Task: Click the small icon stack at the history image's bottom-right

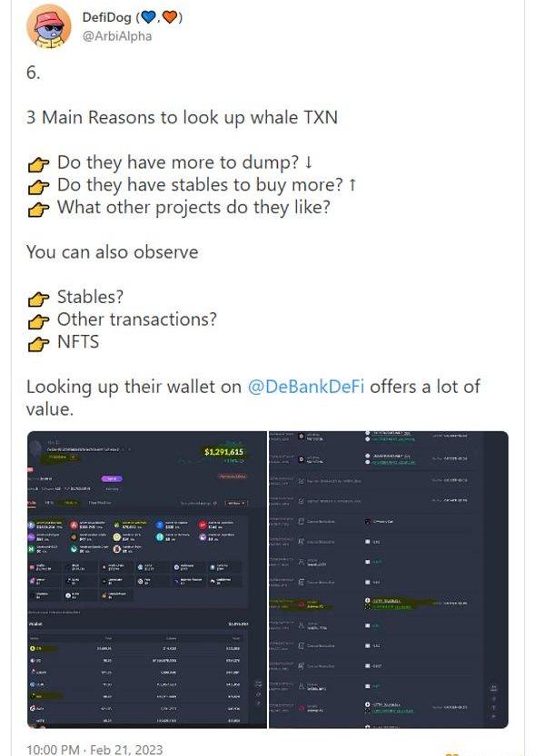Action: [493, 702]
